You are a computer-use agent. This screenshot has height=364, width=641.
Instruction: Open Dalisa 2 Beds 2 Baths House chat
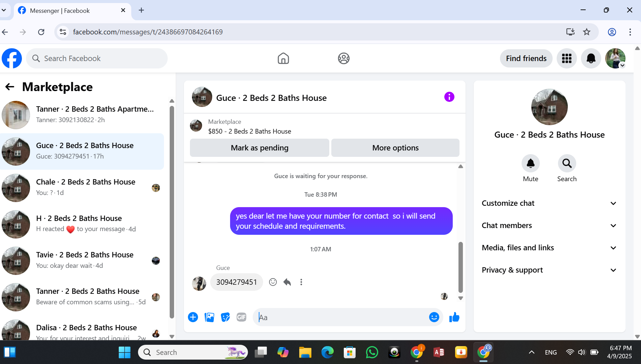[82, 329]
